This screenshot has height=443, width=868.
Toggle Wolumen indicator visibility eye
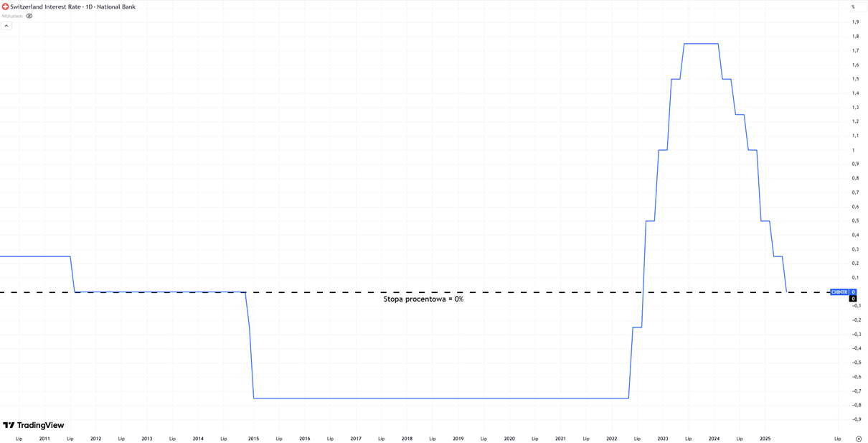click(29, 16)
